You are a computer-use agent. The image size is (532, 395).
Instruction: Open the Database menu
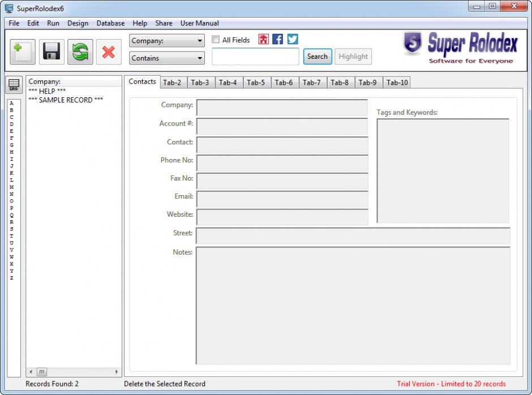coord(110,23)
